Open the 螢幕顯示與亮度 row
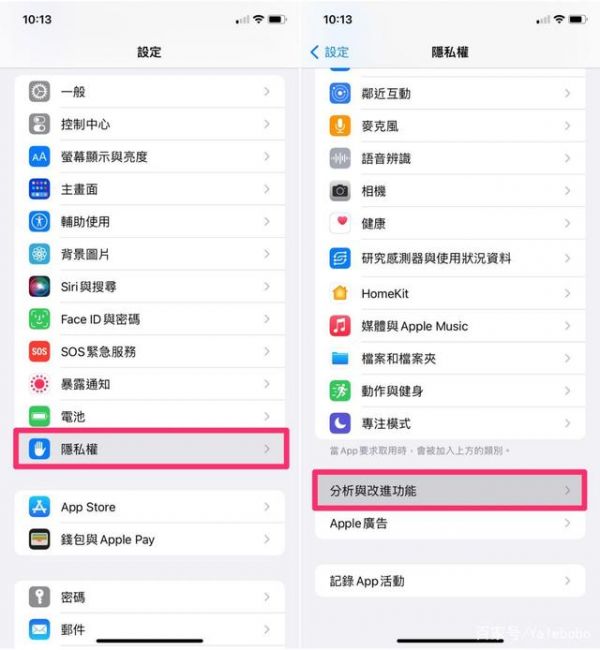 click(150, 157)
